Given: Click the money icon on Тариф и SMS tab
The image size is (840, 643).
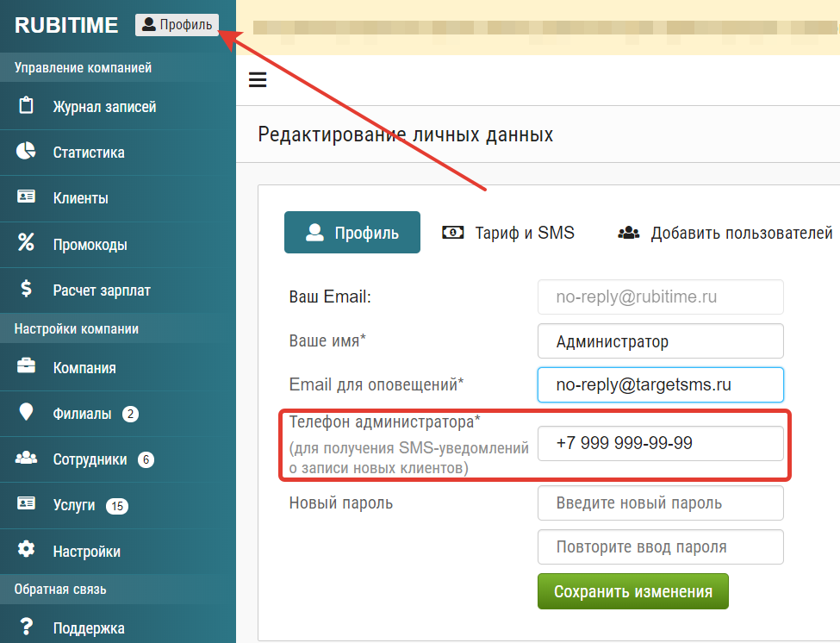Looking at the screenshot, I should point(452,232).
